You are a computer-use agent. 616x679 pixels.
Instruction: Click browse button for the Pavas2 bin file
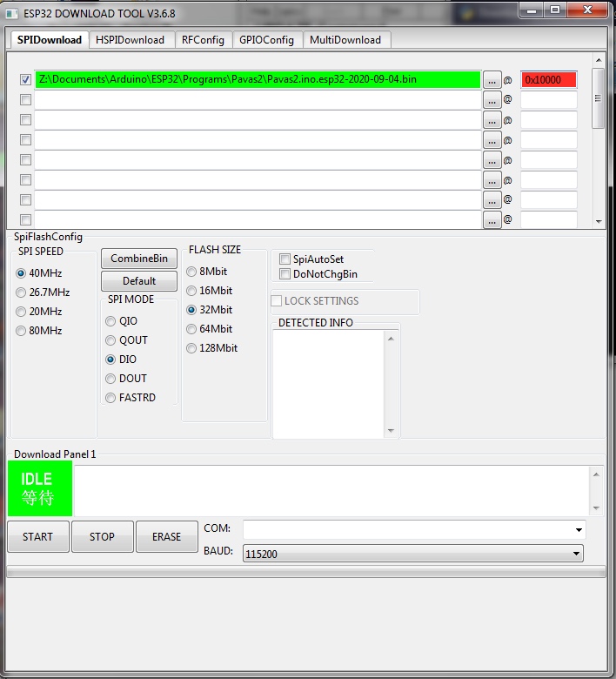point(492,80)
